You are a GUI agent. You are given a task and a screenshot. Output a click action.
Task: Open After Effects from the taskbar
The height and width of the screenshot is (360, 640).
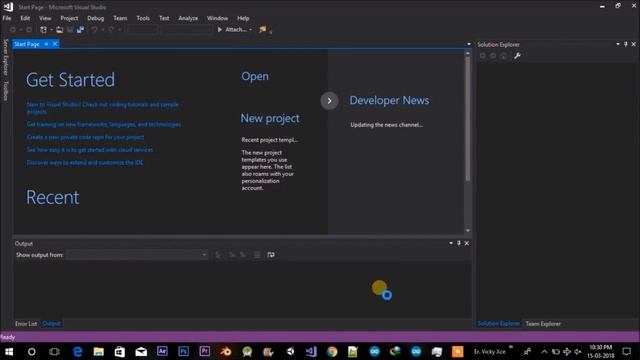click(x=162, y=351)
